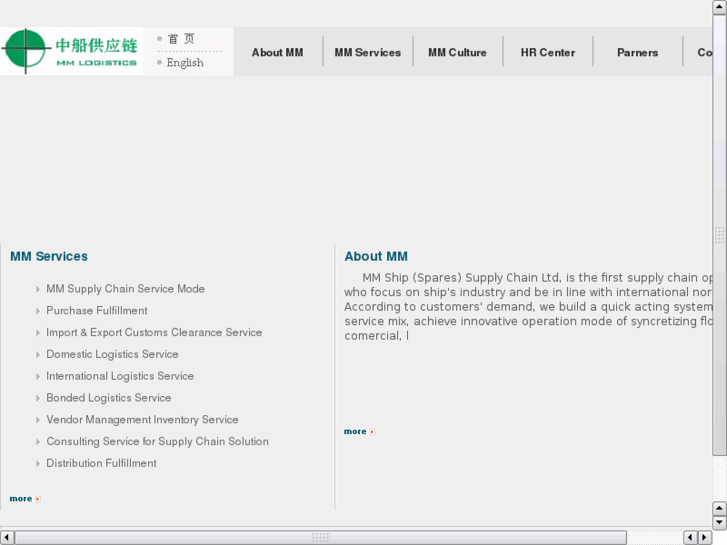Click the arrow bullet beside Distribution Fulfillment
Screen dimensions: 727x545
click(x=38, y=463)
